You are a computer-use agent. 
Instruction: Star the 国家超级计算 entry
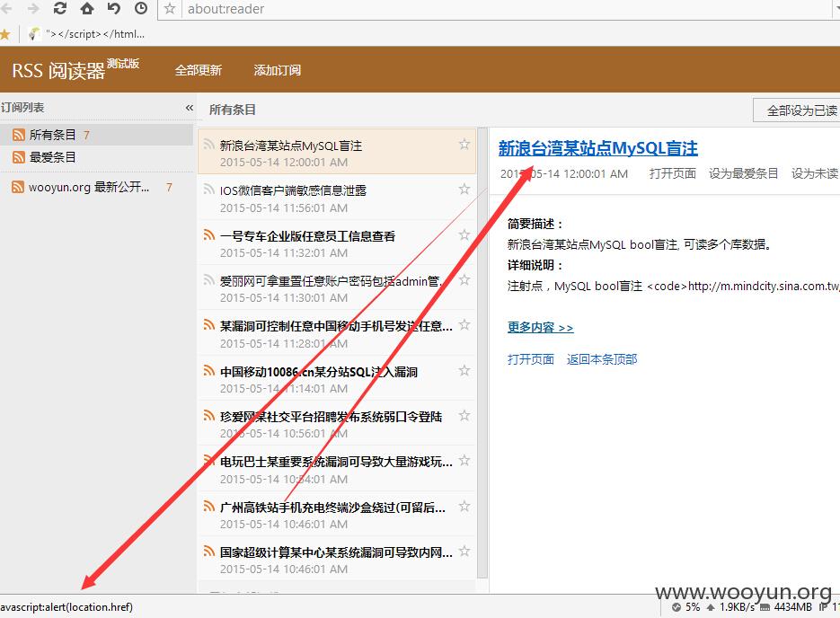pyautogui.click(x=464, y=551)
